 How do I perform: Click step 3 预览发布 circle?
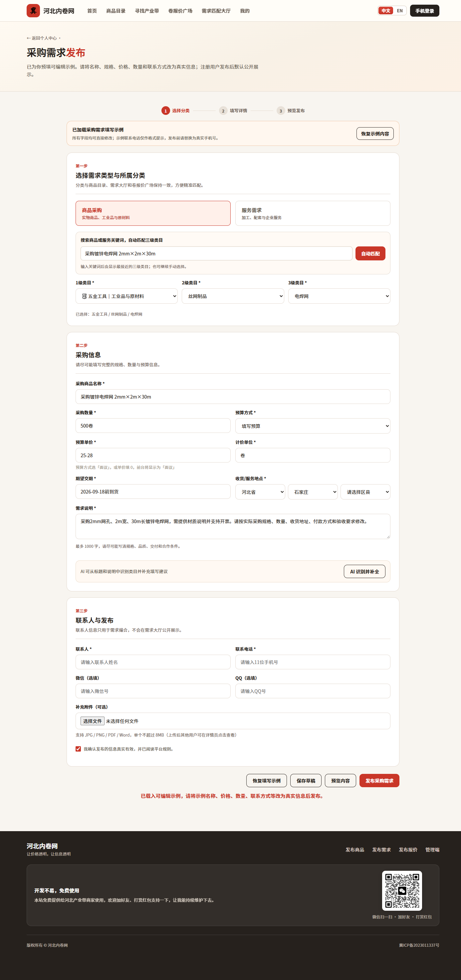(x=281, y=111)
